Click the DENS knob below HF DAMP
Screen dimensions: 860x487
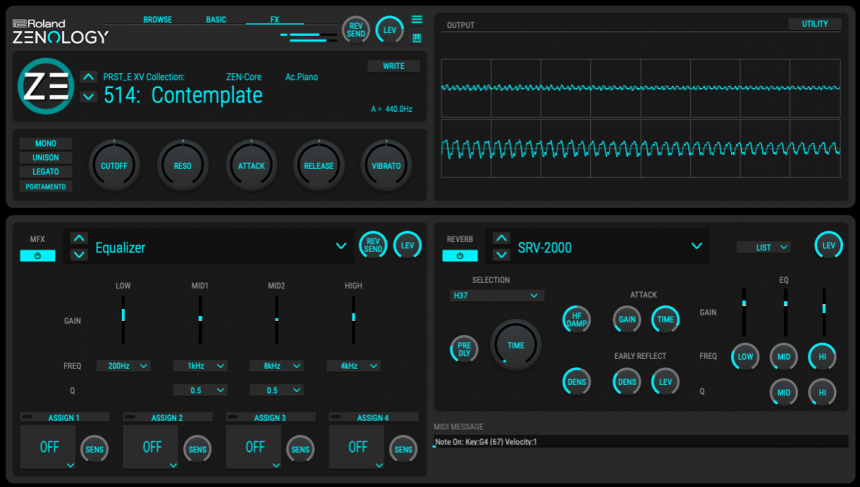(x=576, y=382)
